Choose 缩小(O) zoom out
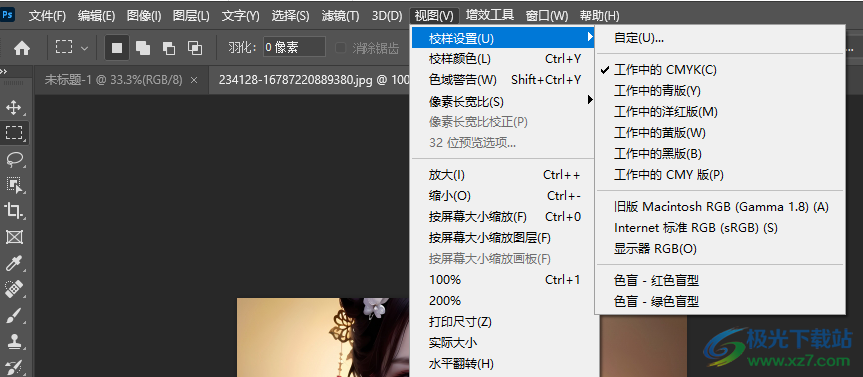 [503, 196]
